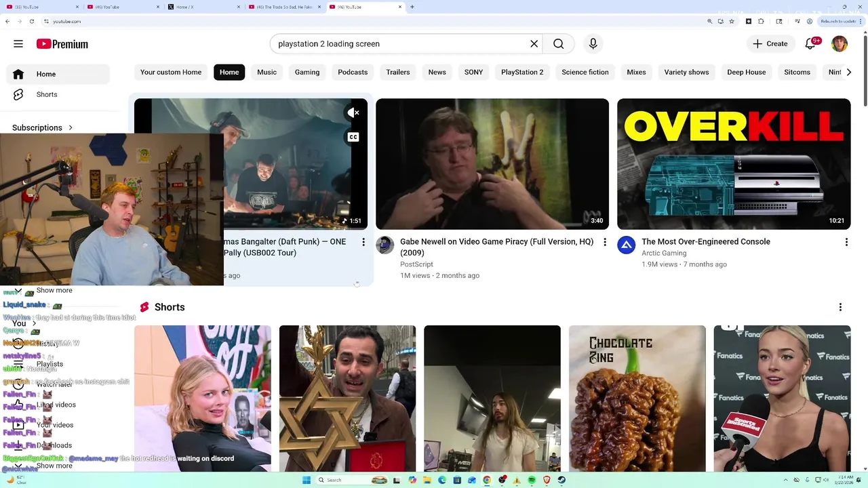The height and width of the screenshot is (488, 868).
Task: Run search with the magnifier button
Action: pyautogui.click(x=558, y=44)
